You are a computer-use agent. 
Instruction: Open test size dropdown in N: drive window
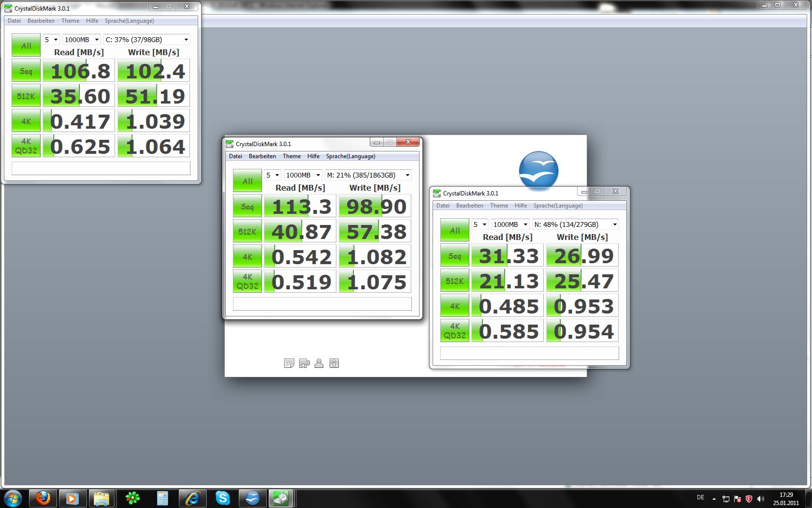point(510,224)
